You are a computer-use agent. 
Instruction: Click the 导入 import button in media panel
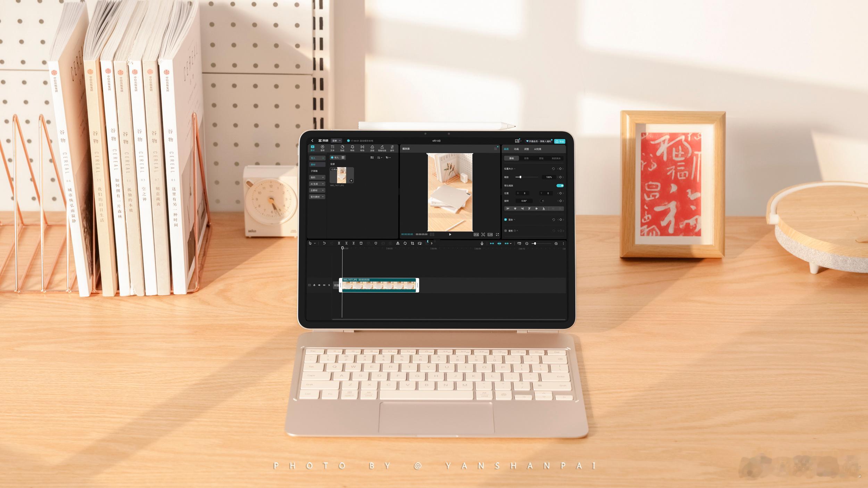(x=335, y=158)
